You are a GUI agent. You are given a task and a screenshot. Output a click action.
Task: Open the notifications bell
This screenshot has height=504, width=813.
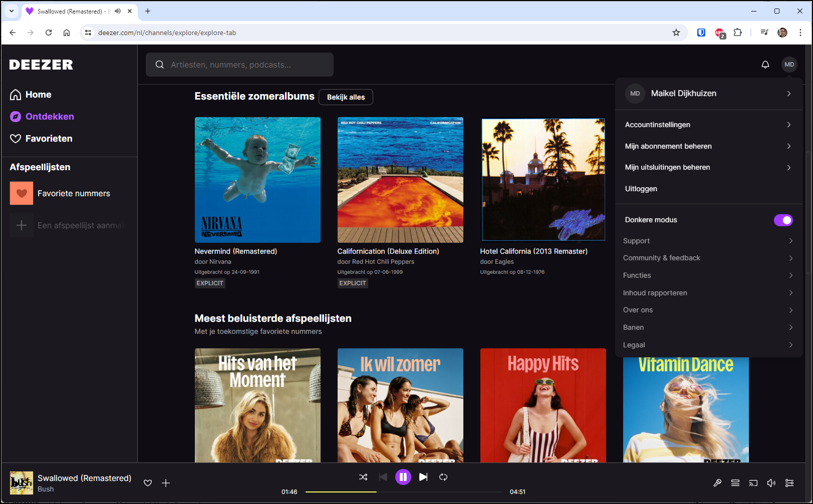(765, 65)
